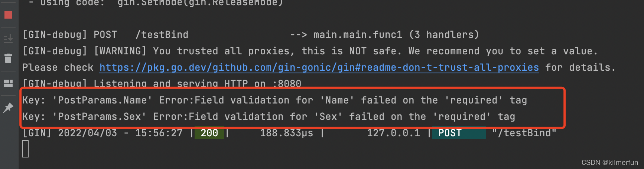644x169 pixels.
Task: Click the [WARNING] trusted proxies log line
Action: click(310, 51)
